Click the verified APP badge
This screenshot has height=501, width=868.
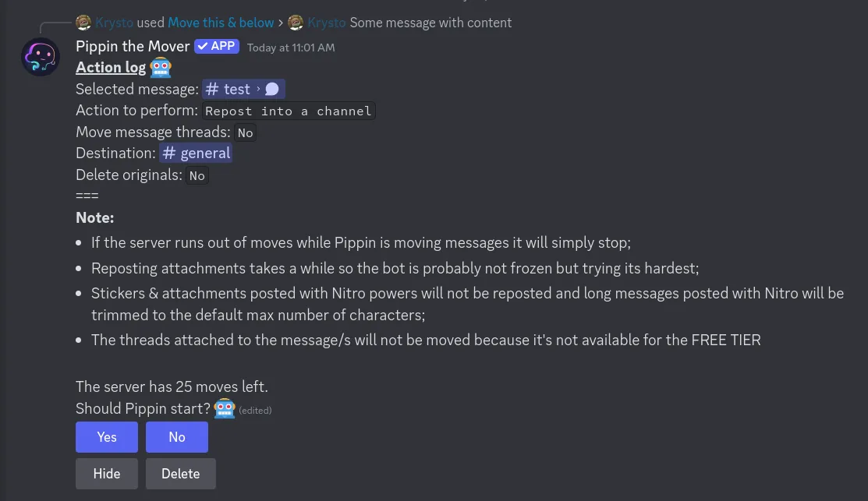tap(216, 46)
